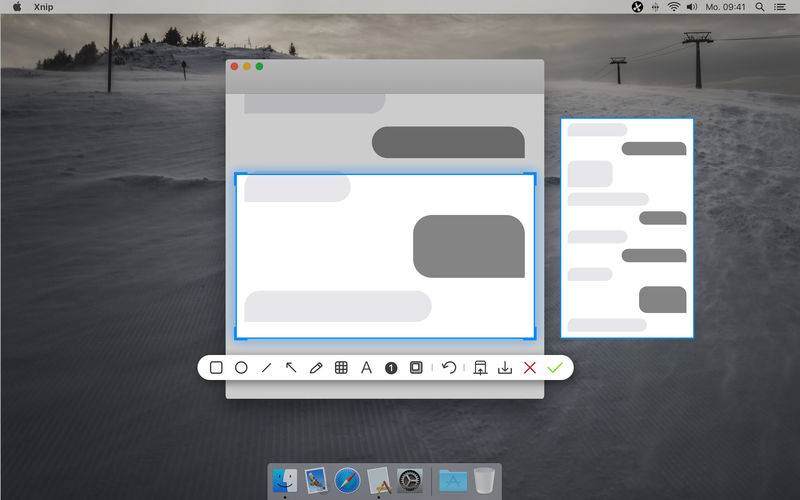Click the pinned screenshot preview thumbnail
The width and height of the screenshot is (800, 500).
(x=627, y=228)
